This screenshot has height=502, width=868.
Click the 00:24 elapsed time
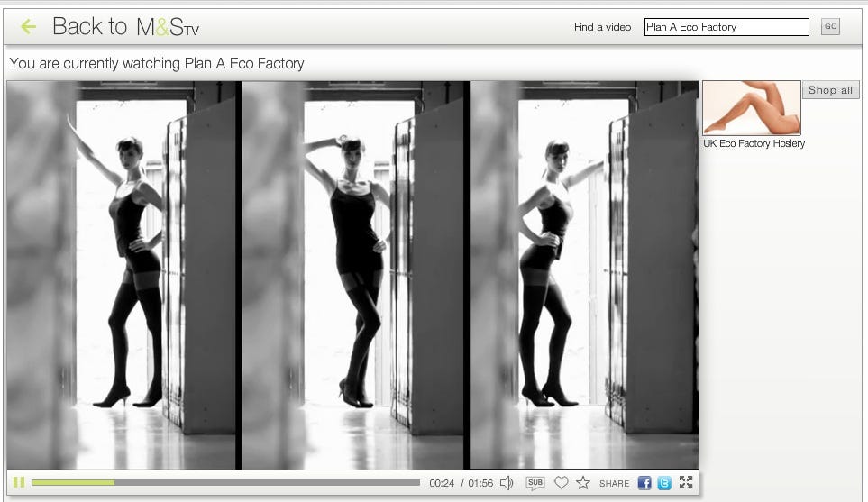(x=442, y=483)
